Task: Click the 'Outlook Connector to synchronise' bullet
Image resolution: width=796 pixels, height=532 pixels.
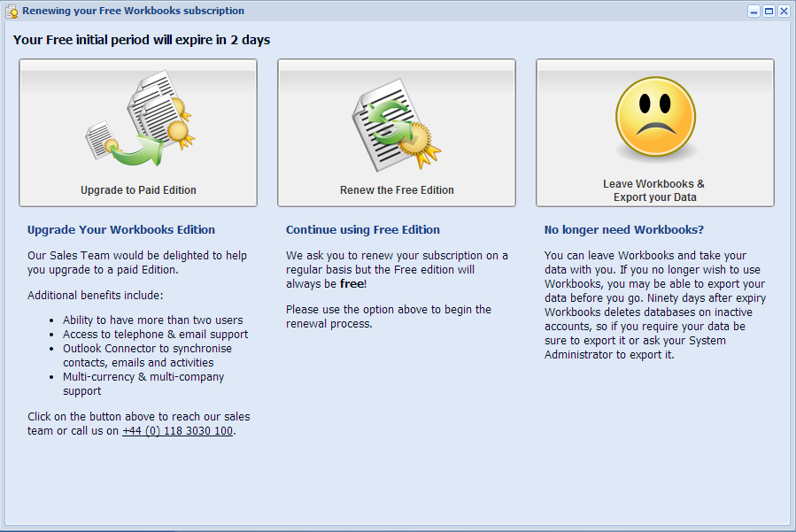Action: click(x=147, y=355)
